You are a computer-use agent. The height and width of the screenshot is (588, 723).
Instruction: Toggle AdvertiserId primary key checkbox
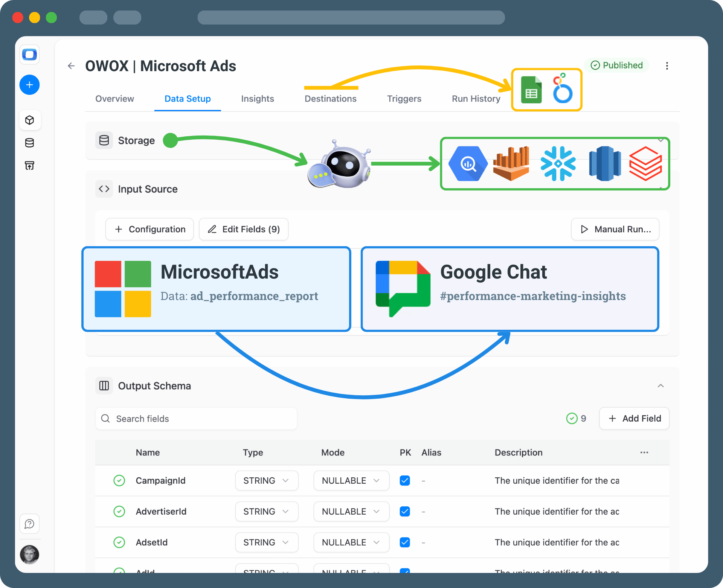click(405, 512)
